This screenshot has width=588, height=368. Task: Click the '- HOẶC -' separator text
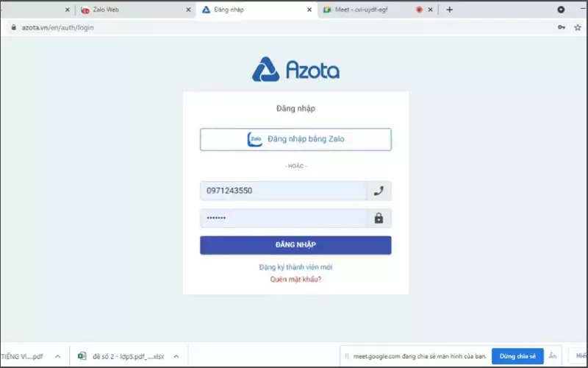[295, 166]
